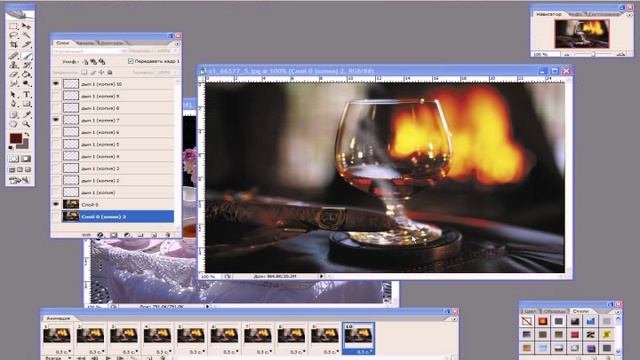This screenshot has height=360, width=640.
Task: Select the Clone Stamp tool
Action: point(13,65)
